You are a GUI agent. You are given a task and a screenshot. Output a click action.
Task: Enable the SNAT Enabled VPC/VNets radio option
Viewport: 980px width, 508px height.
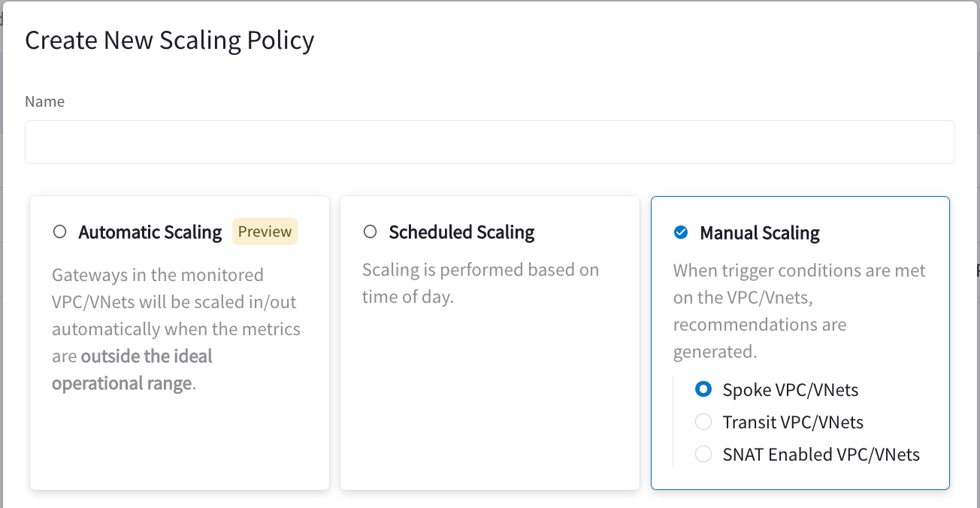click(703, 454)
